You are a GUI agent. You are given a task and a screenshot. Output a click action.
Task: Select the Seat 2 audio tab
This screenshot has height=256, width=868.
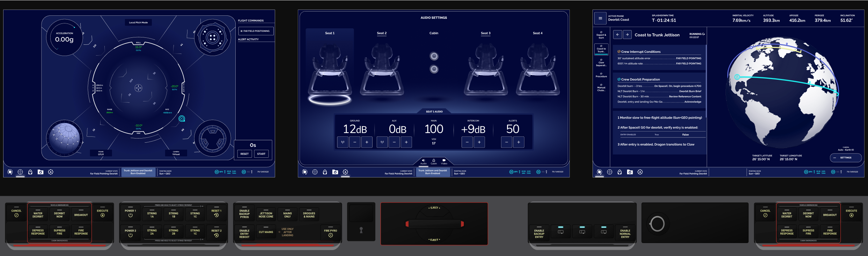tap(382, 33)
